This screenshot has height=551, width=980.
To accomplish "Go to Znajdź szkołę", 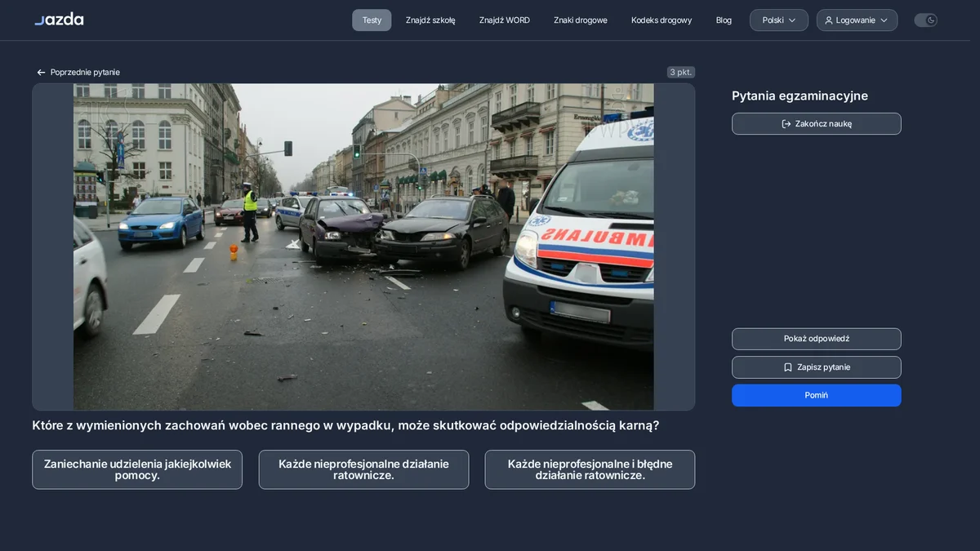I will point(430,20).
